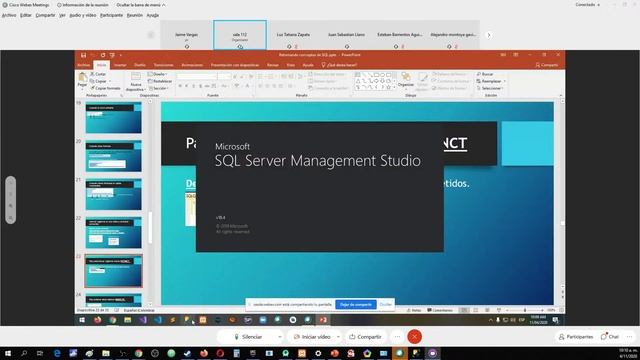
Task: Open Task View on the local taskbar
Action: (40, 353)
